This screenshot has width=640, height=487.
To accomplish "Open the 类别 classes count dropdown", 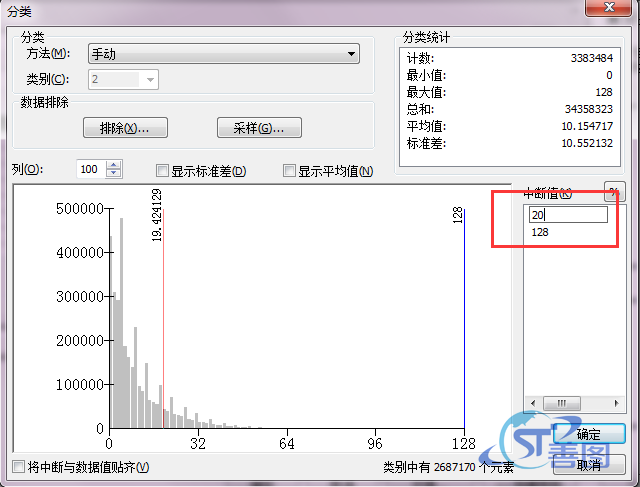I will click(x=123, y=79).
